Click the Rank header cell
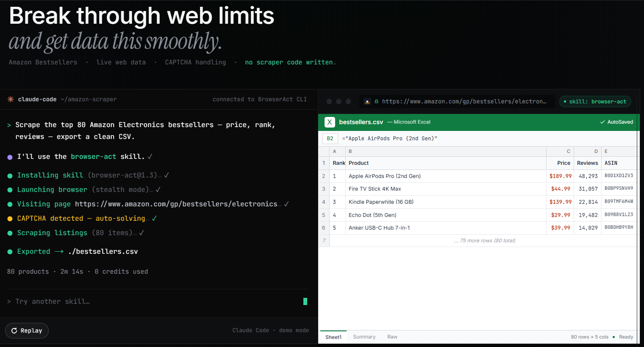Screen dimensions: 644x347 (x=338, y=163)
